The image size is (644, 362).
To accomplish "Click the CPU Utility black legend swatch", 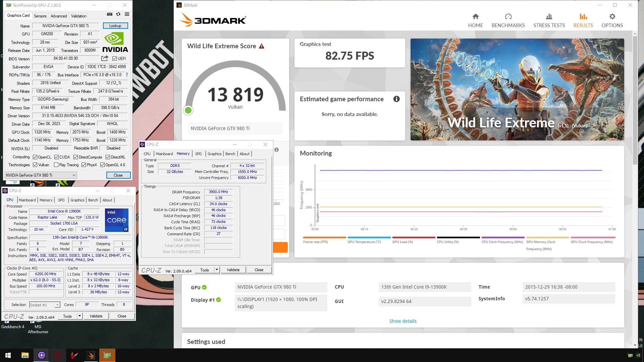I will (458, 237).
